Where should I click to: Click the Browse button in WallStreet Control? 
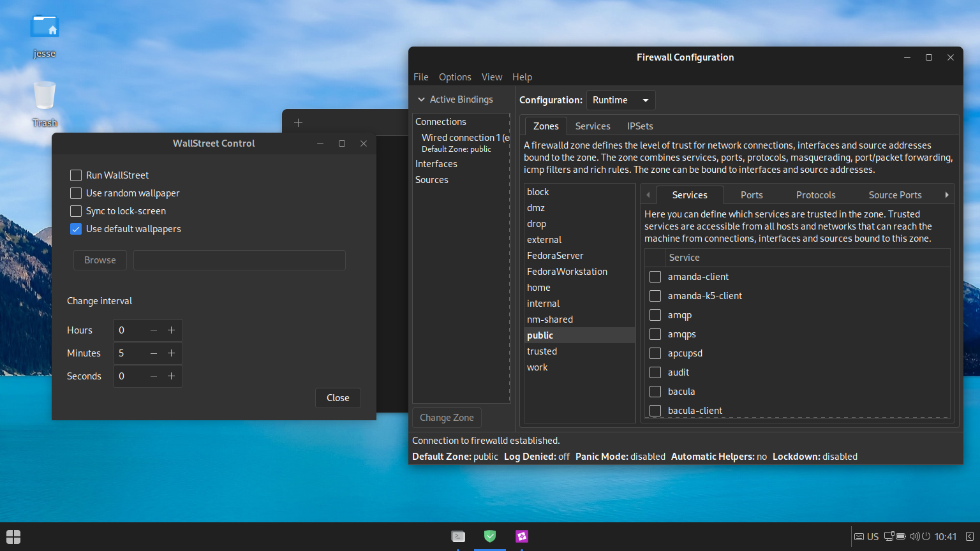click(x=100, y=260)
